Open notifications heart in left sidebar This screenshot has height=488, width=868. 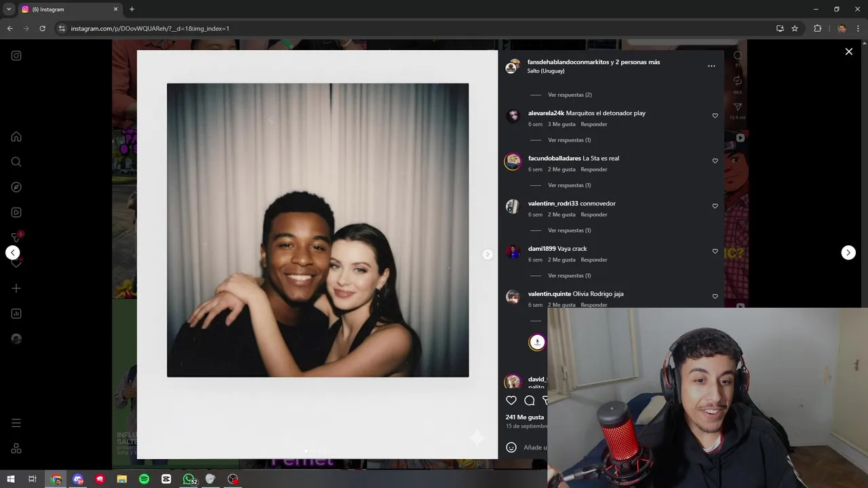tap(16, 263)
